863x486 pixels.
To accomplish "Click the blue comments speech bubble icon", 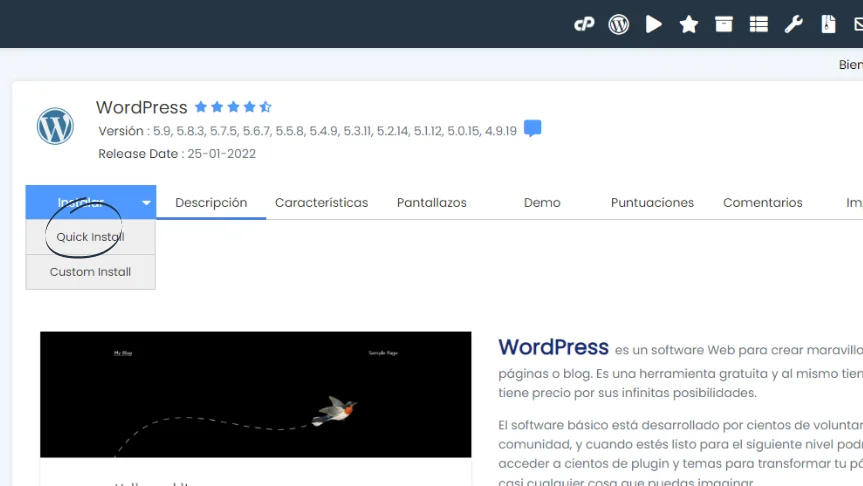I will [x=532, y=128].
